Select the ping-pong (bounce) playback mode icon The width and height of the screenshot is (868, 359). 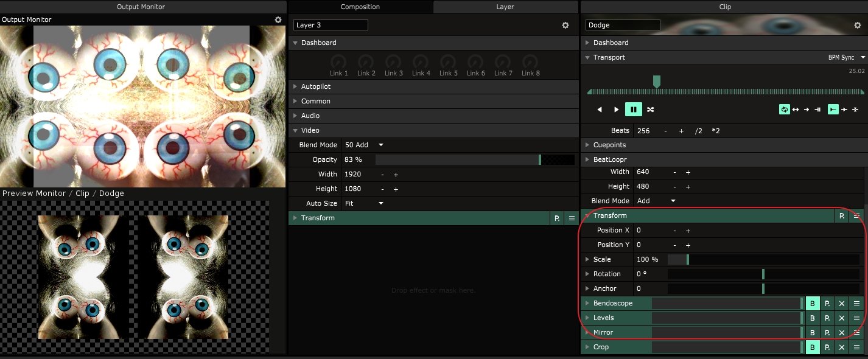point(796,110)
